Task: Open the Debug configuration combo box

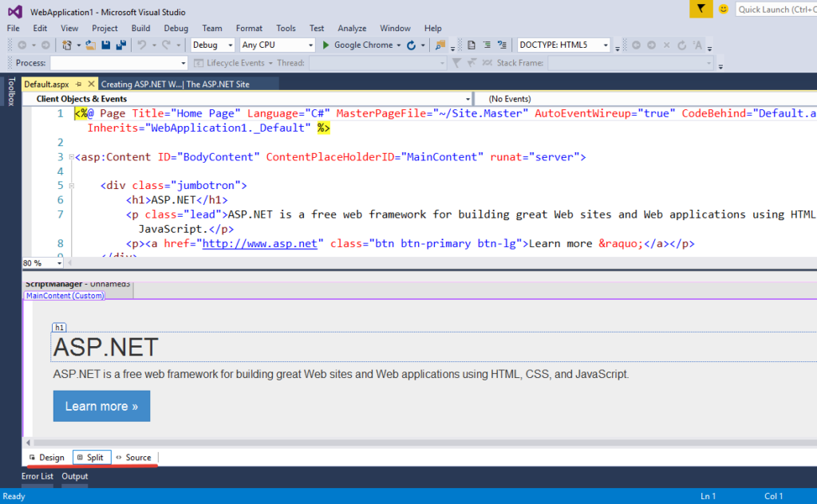Action: coord(212,45)
